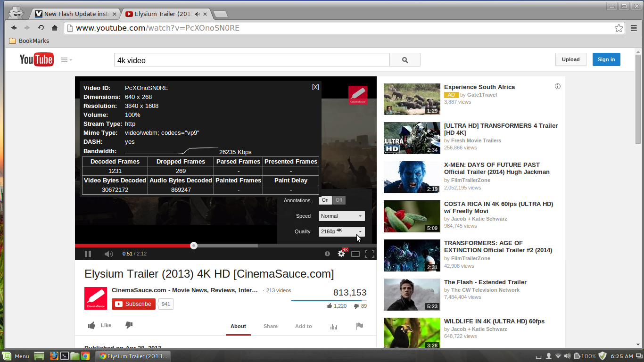This screenshot has height=362, width=644.
Task: Switch to theater mode icon in player
Action: (355, 254)
